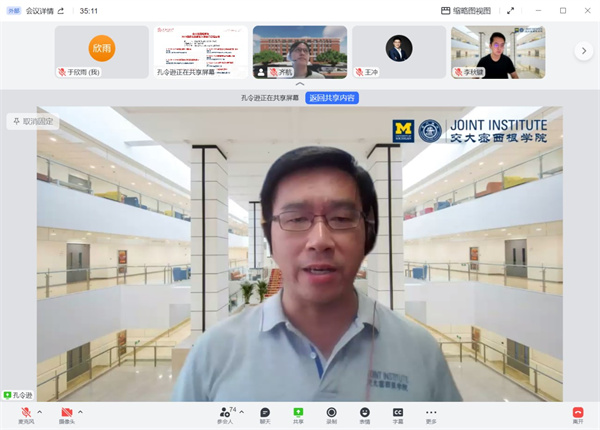Expand the arrow beside the participants button
The width and height of the screenshot is (600, 430).
[242, 411]
